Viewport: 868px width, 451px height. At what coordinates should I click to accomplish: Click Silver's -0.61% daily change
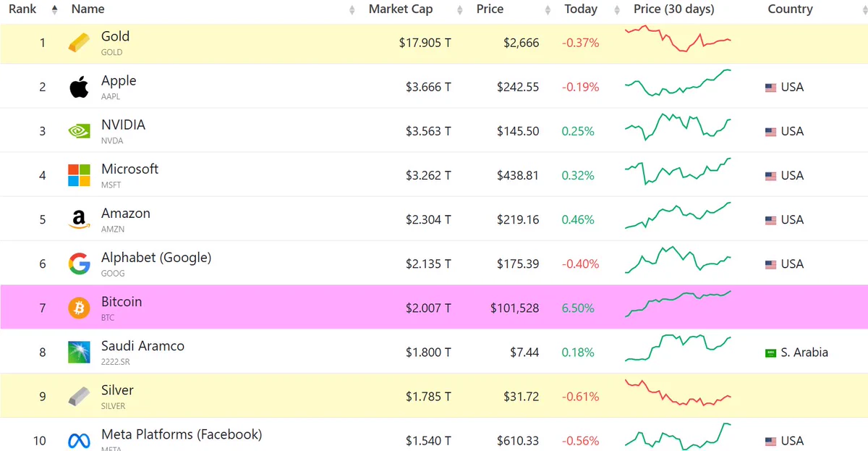click(x=581, y=397)
